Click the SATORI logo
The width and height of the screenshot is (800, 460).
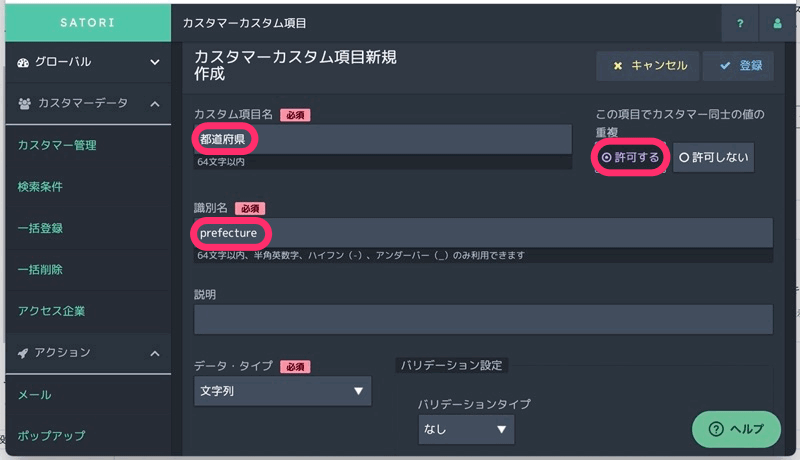tap(88, 22)
